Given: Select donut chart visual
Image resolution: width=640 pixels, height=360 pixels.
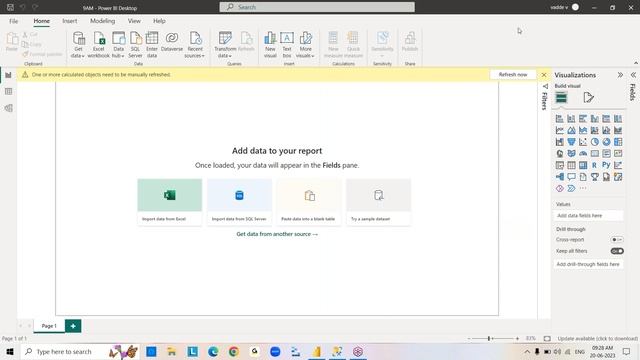Looking at the screenshot, I should 606,142.
